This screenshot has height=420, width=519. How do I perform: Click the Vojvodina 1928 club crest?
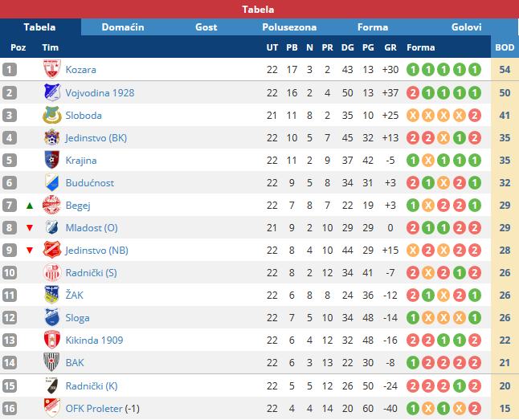point(51,92)
